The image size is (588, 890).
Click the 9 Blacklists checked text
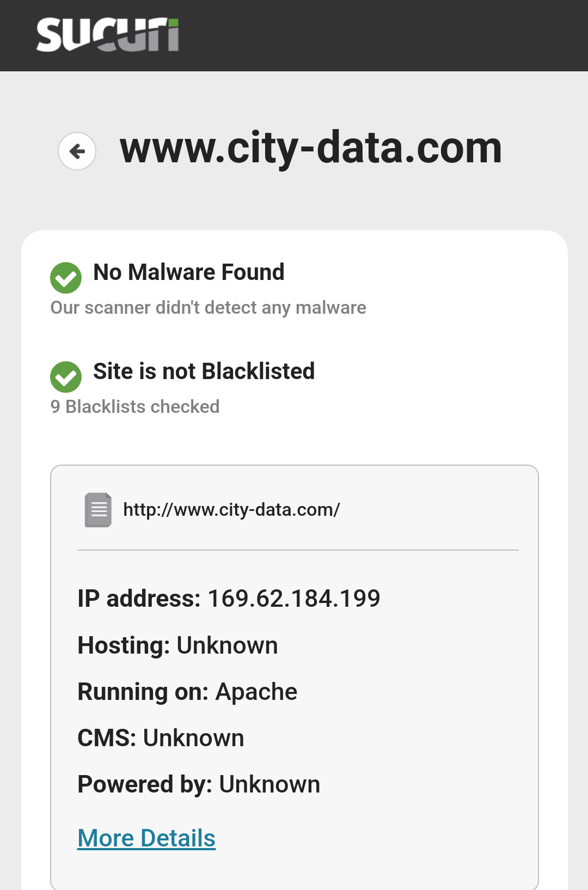coord(135,406)
